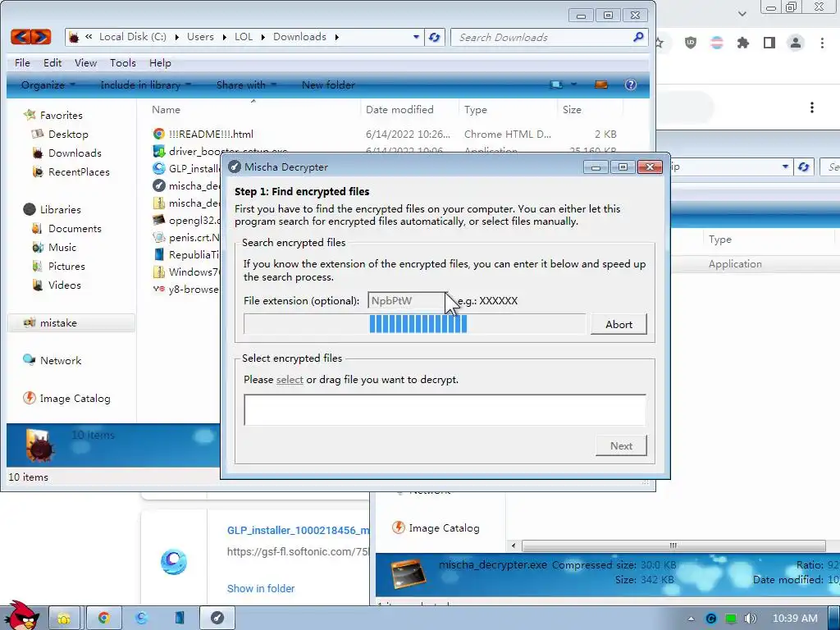The width and height of the screenshot is (840, 630).
Task: Open the volume speaker tray icon
Action: coord(750,619)
